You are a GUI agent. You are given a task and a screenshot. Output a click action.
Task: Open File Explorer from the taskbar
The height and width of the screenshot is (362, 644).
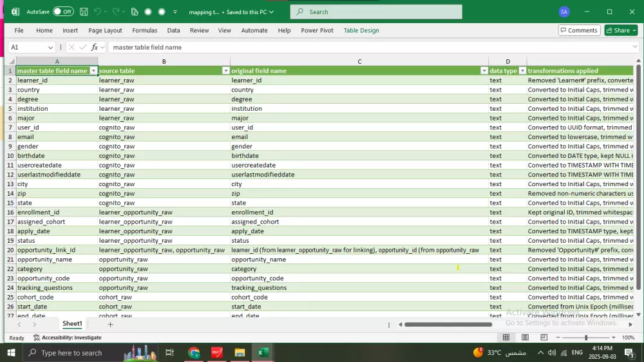coord(240,352)
